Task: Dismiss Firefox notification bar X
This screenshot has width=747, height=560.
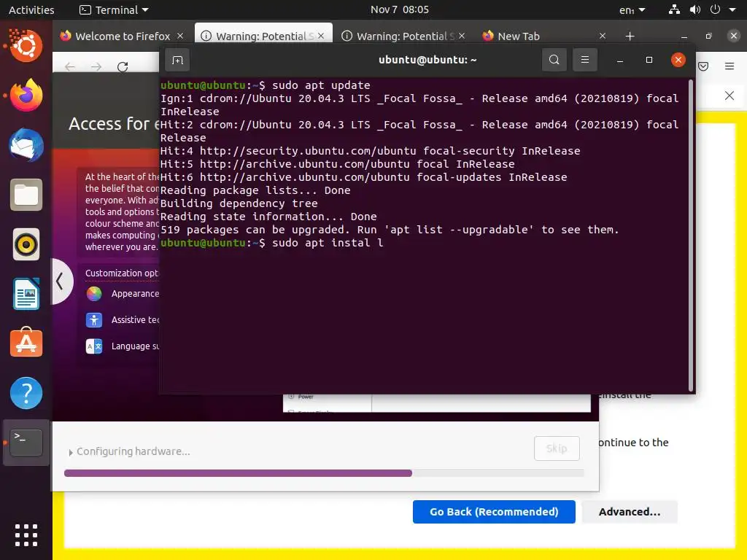Action: point(729,96)
